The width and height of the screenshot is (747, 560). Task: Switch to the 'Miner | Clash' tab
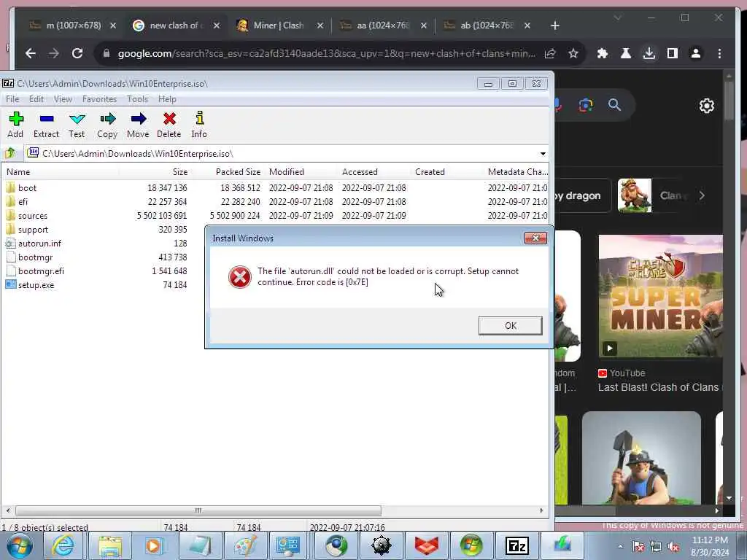[x=280, y=26]
